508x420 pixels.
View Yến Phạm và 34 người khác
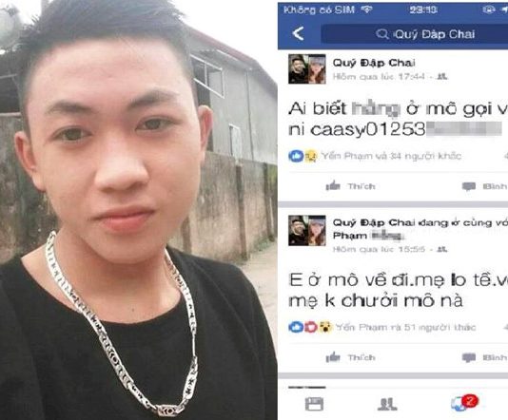click(x=391, y=156)
